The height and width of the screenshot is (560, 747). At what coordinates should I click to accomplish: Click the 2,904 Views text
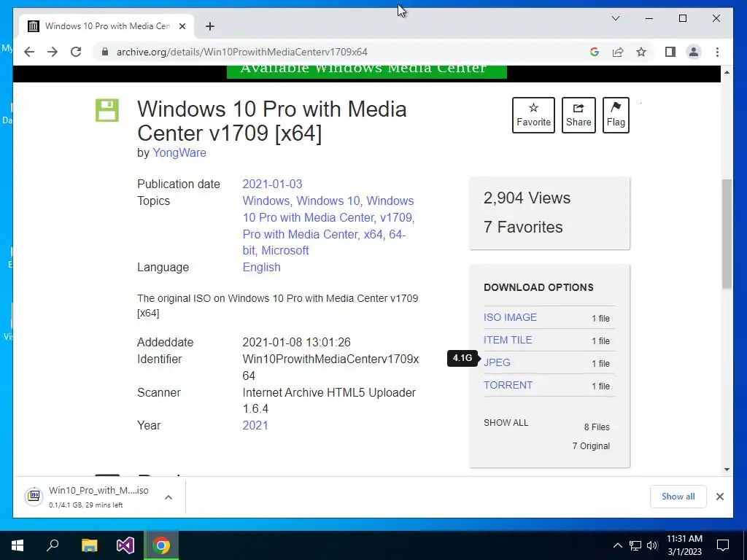[x=527, y=198]
